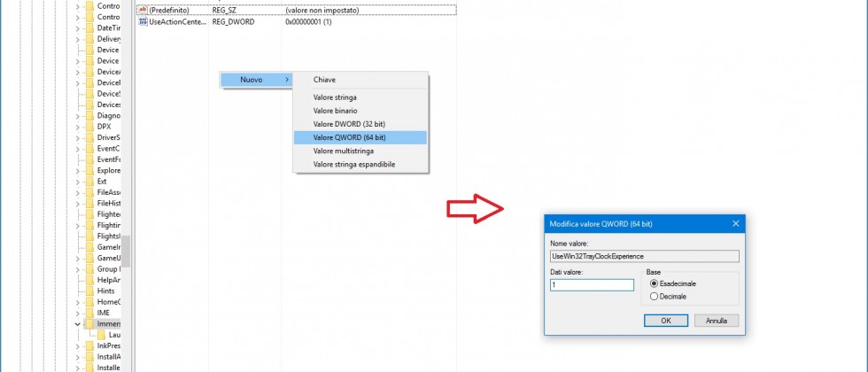Click the GameU folder icon
This screenshot has height=372, width=868.
pos(89,258)
